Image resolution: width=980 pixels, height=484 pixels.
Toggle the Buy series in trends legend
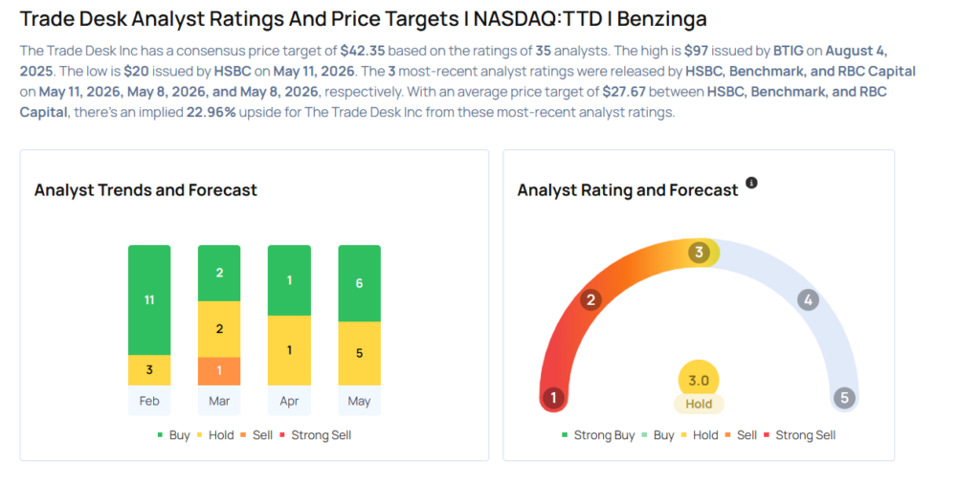pos(173,435)
